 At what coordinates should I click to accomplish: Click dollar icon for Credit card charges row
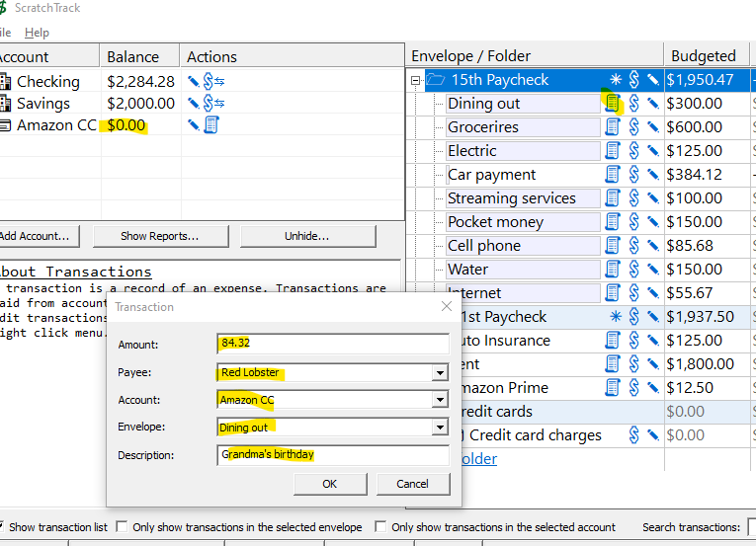(x=634, y=435)
